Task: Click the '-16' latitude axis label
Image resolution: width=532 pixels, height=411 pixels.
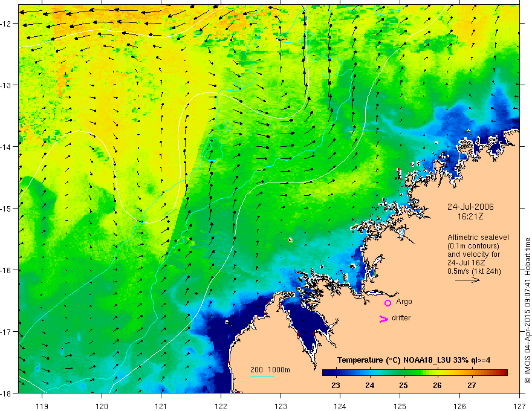Action: [7, 270]
